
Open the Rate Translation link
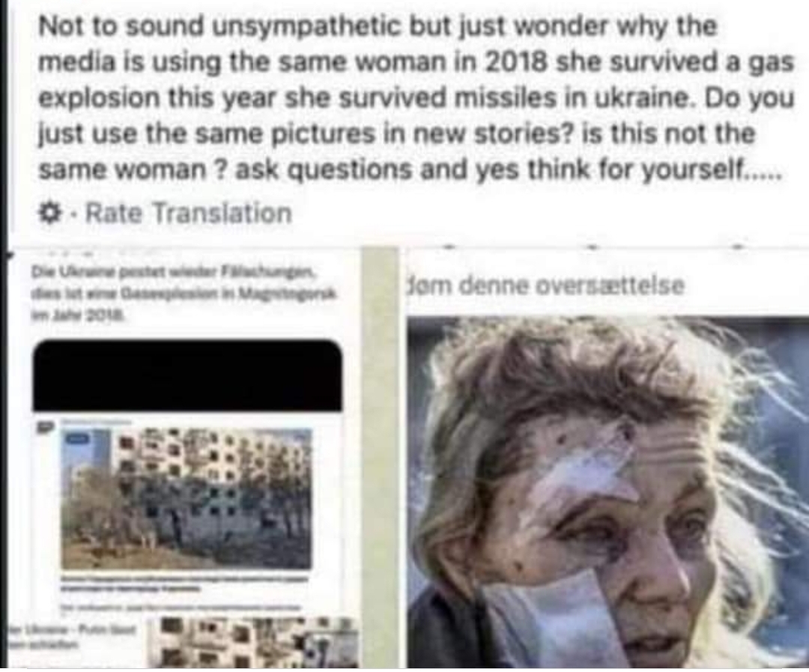(x=188, y=213)
